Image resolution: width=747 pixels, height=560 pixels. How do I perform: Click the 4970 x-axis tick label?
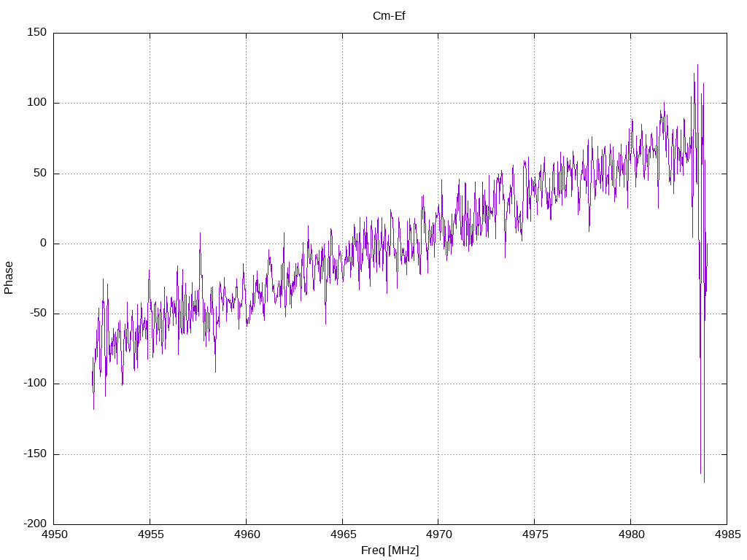pyautogui.click(x=438, y=534)
